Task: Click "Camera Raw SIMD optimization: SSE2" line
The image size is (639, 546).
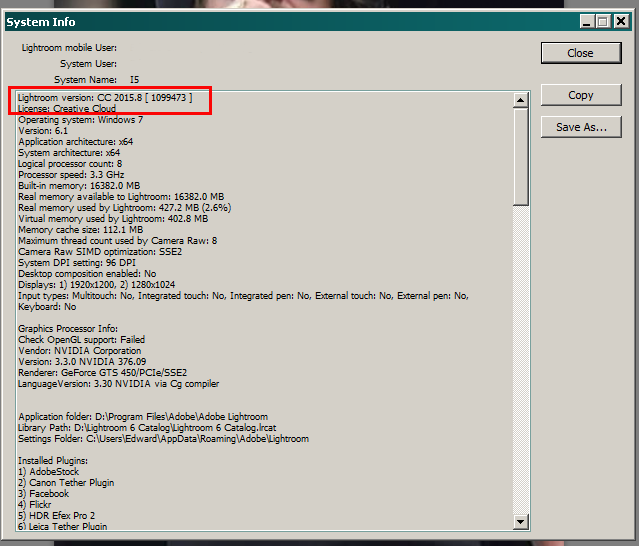Action: click(100, 252)
